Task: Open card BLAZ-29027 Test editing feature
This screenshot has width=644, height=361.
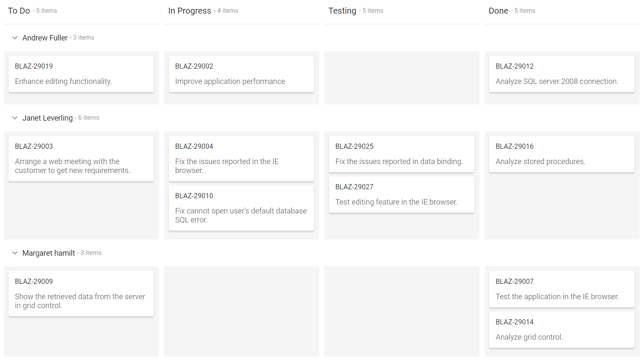Action: click(x=401, y=195)
